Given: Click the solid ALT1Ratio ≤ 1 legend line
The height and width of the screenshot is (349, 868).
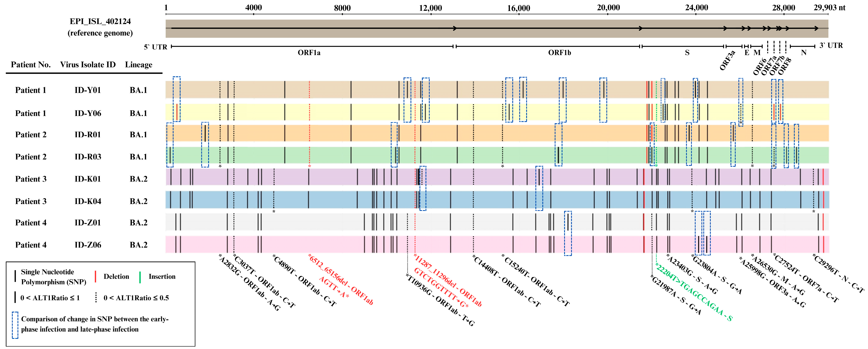Looking at the screenshot, I should point(15,298).
